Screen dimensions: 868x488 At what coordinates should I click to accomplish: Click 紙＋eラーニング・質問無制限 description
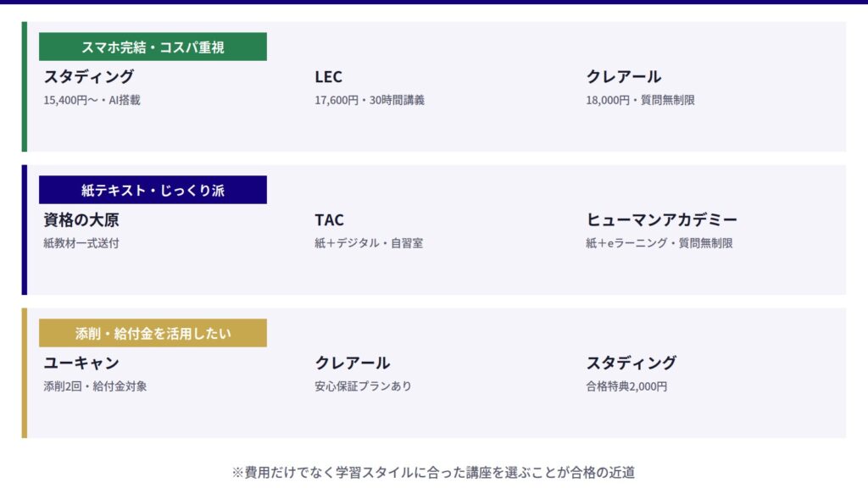point(659,243)
